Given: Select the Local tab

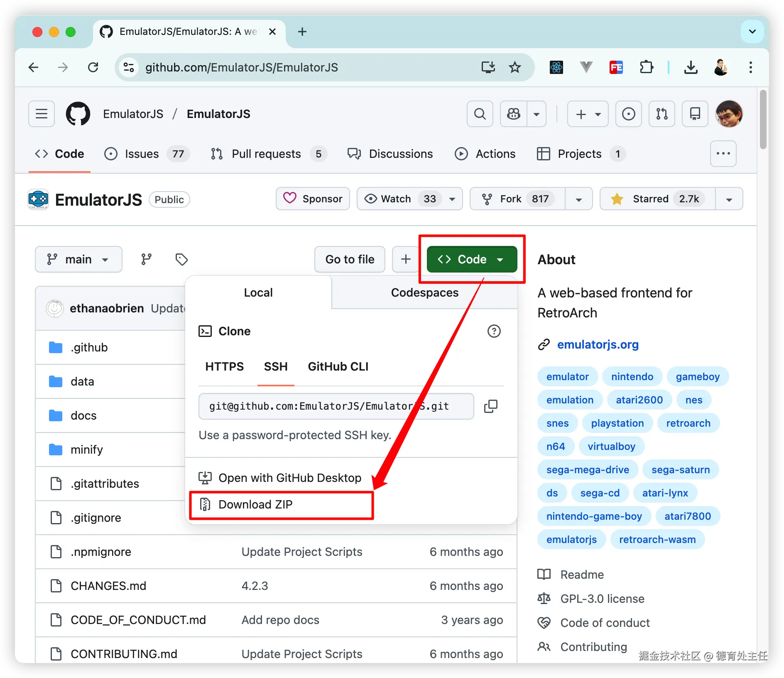Looking at the screenshot, I should click(258, 292).
